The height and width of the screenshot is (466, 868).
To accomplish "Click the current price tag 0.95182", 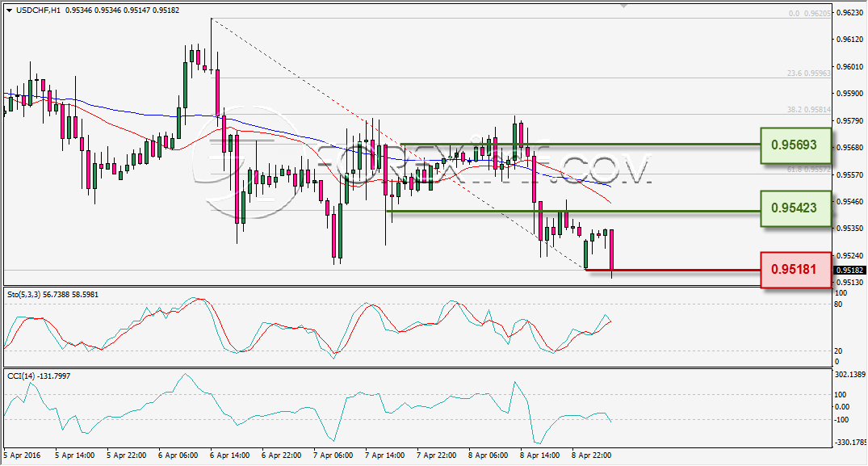I will (x=849, y=270).
